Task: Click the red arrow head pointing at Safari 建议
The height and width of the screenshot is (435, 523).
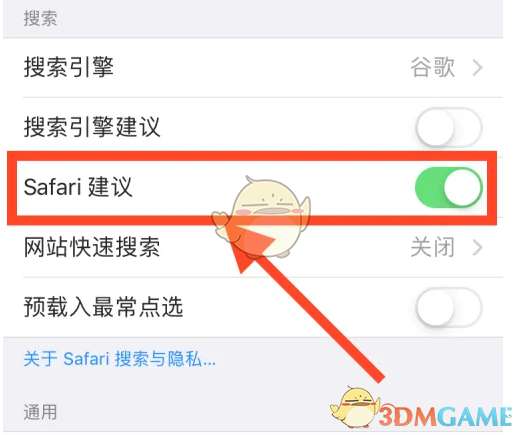Action: [x=248, y=245]
